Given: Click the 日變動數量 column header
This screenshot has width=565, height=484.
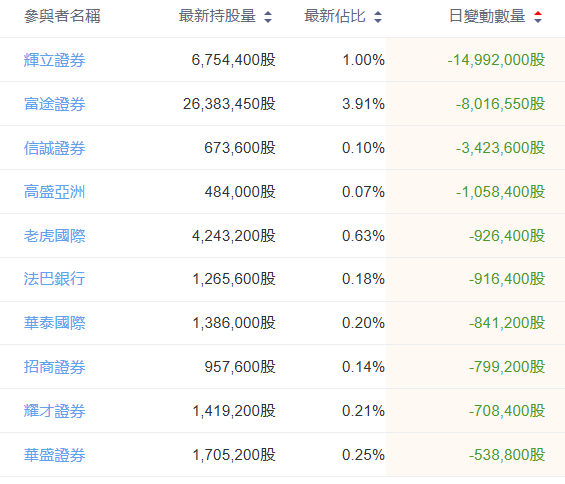Looking at the screenshot, I should tap(487, 16).
